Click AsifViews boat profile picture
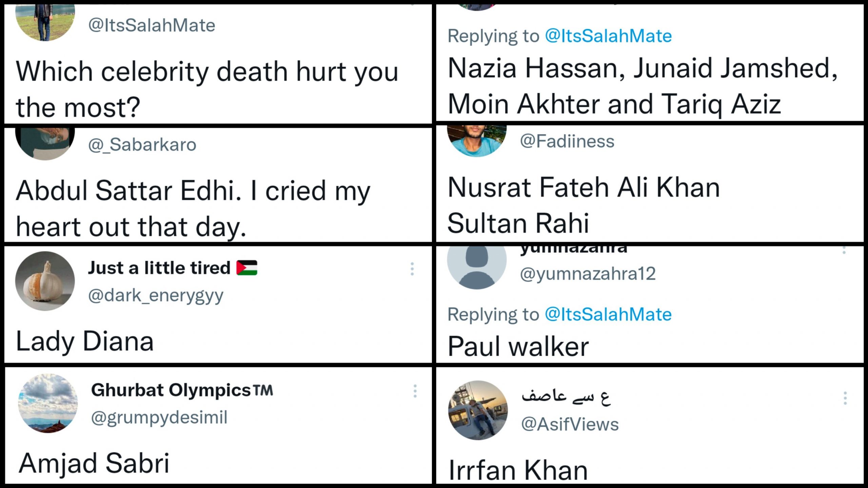Screen dimensions: 868x488 coord(478,410)
